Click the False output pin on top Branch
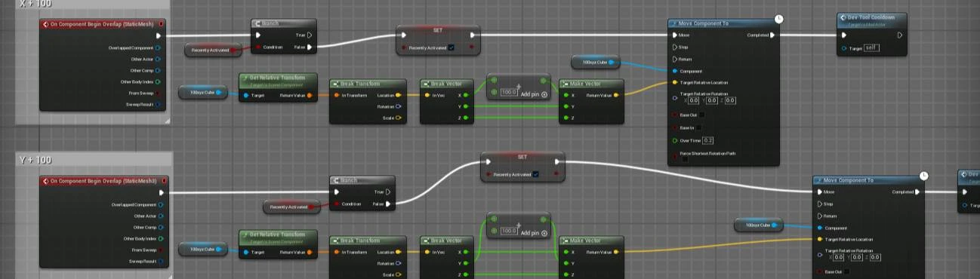Image resolution: width=980 pixels, height=279 pixels. click(310, 47)
